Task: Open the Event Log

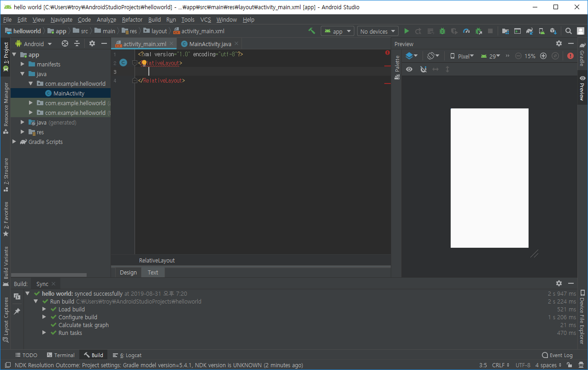Action: [x=557, y=355]
